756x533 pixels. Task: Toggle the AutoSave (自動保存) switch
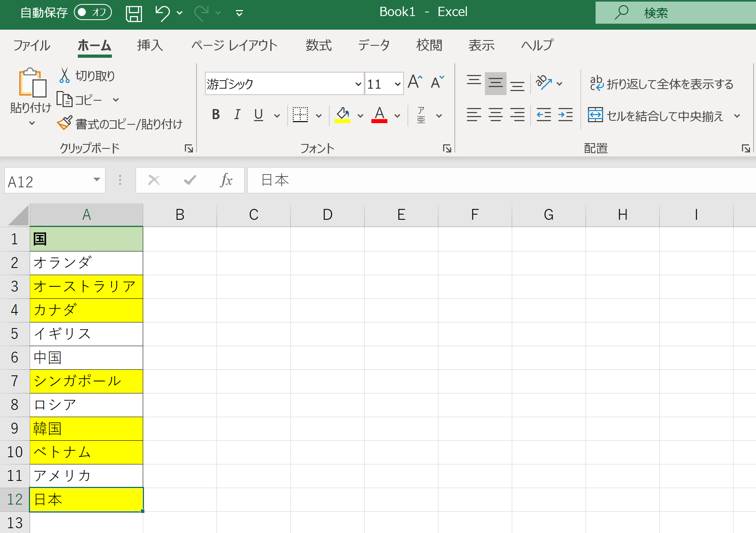[93, 12]
